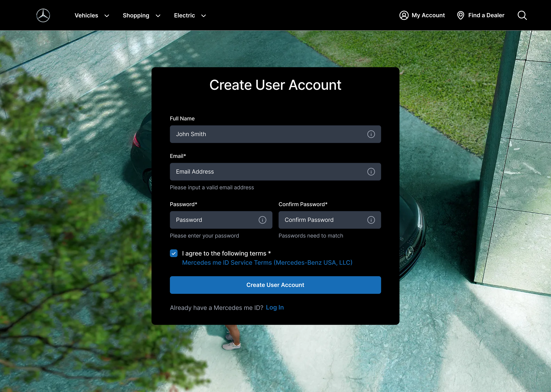Expand the Shopping menu chevron
The image size is (551, 392).
click(158, 16)
